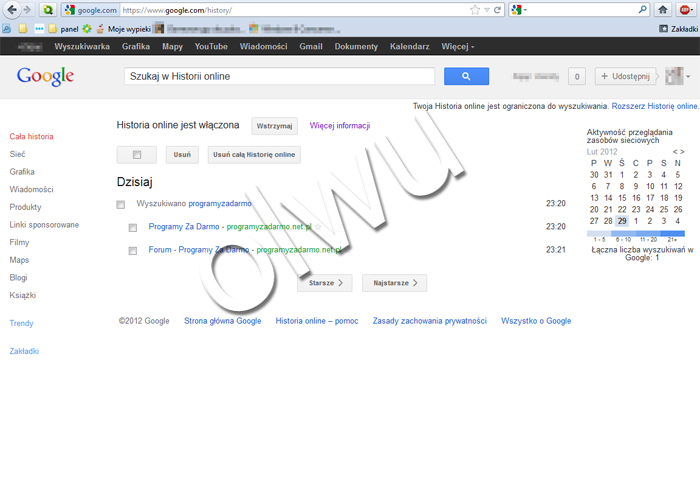Viewport: 700px width, 486px height.
Task: Click the green puzzle bookmark icon
Action: click(x=87, y=29)
